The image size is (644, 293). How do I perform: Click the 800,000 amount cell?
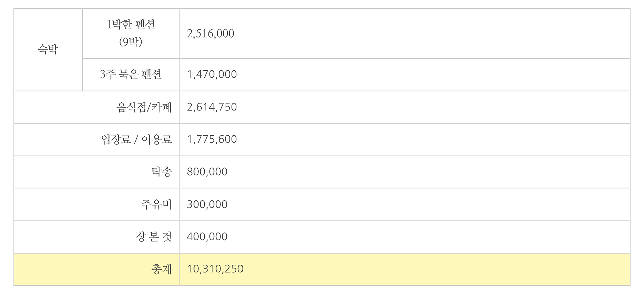(x=207, y=172)
